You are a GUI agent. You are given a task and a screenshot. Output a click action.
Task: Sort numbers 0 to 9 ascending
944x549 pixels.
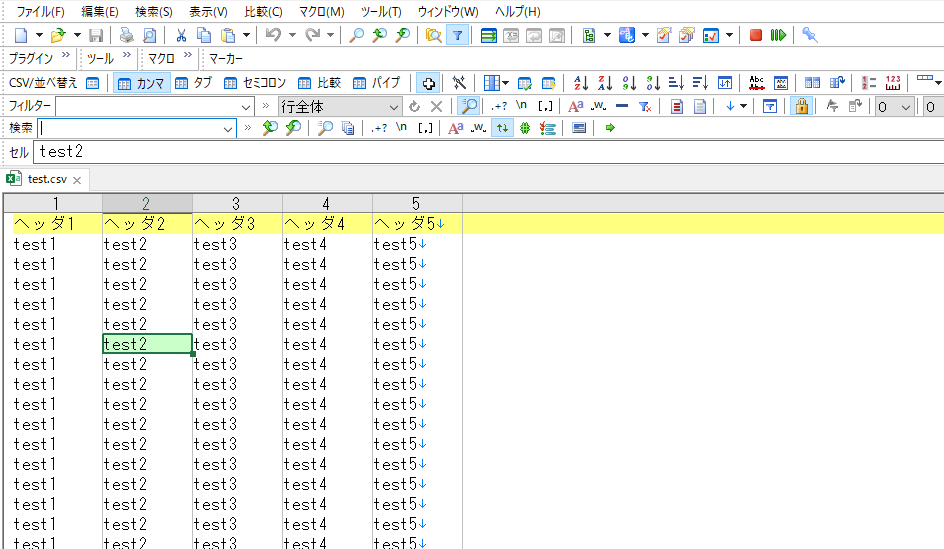pos(629,82)
